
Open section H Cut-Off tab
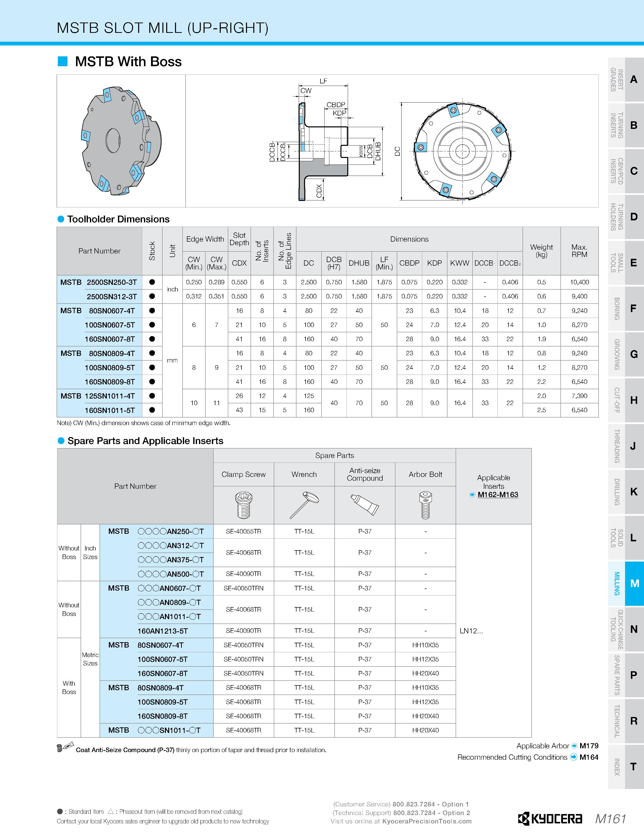click(x=626, y=400)
